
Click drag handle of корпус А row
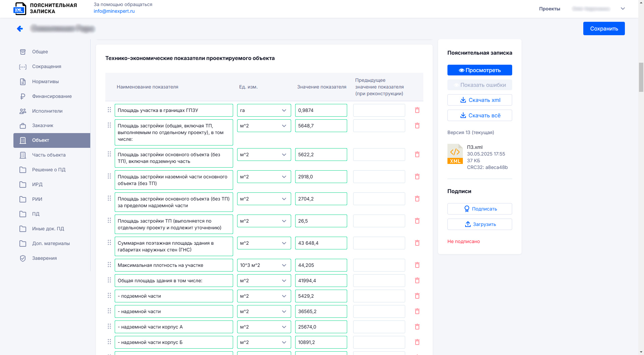coord(109,326)
